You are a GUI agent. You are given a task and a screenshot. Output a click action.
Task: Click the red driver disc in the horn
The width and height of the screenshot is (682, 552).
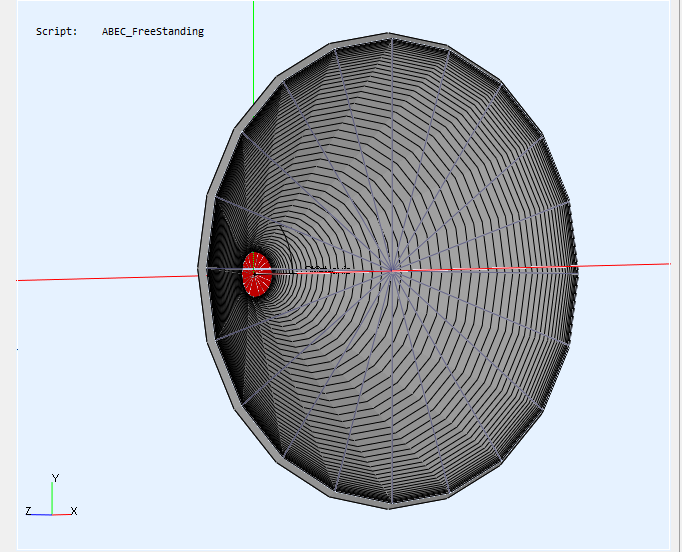[x=257, y=274]
